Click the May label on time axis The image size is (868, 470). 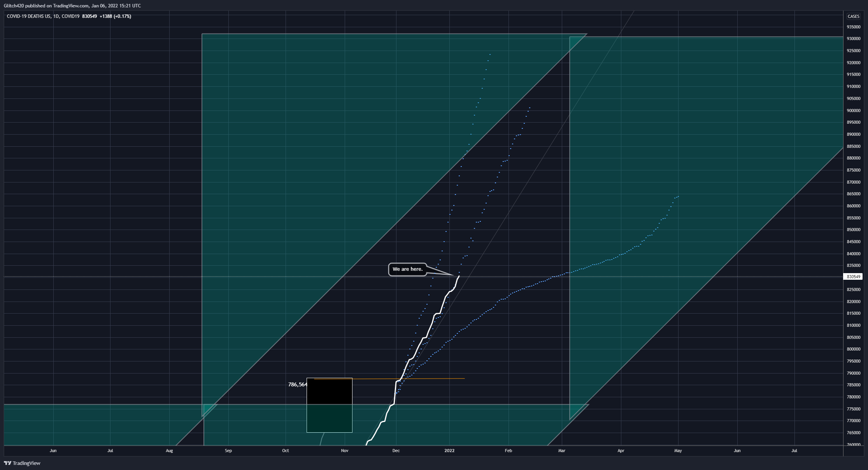[678, 451]
